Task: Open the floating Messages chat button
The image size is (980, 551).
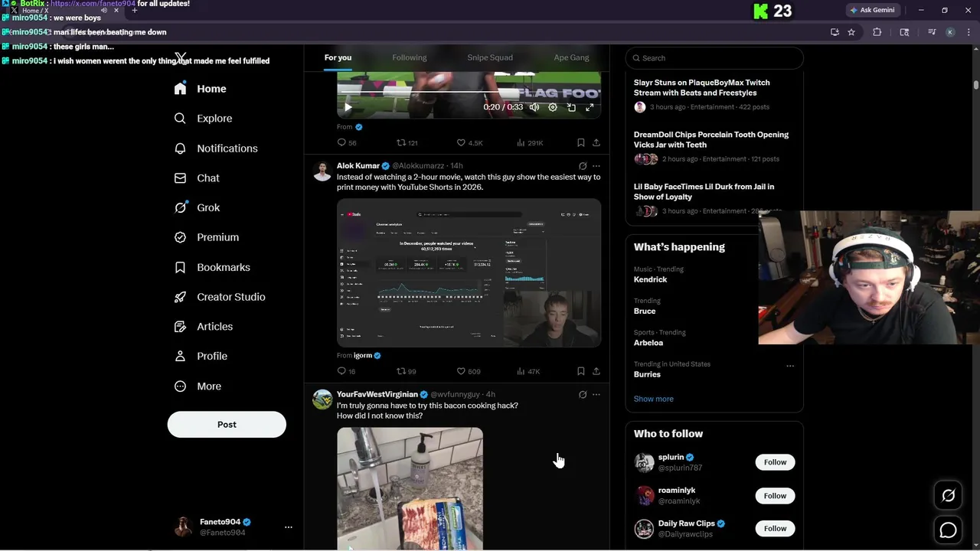Action: (948, 530)
